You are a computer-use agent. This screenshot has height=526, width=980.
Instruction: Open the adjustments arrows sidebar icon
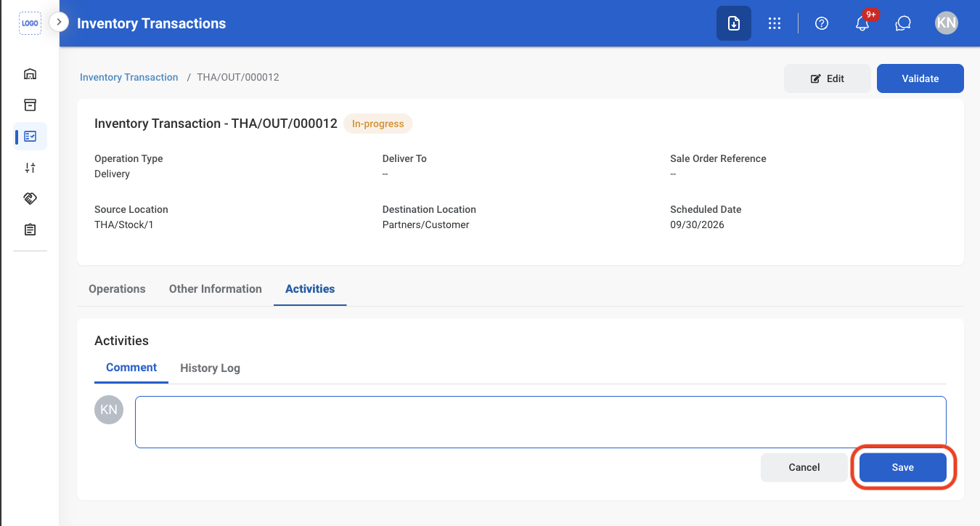pos(30,168)
